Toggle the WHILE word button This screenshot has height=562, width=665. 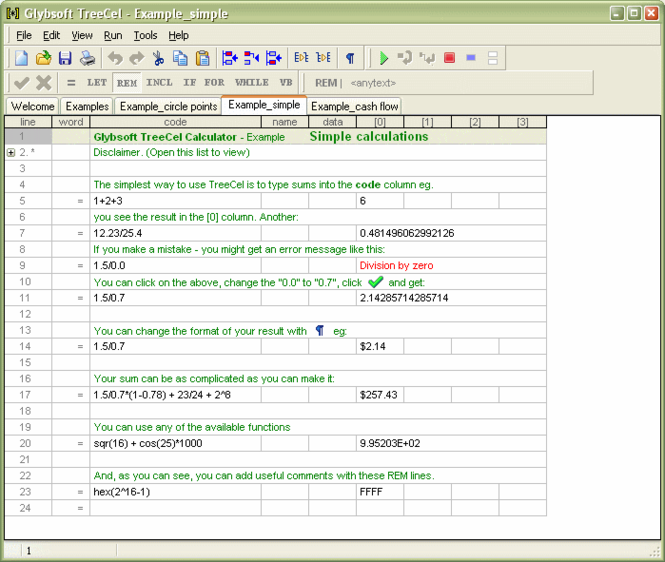pyautogui.click(x=252, y=83)
